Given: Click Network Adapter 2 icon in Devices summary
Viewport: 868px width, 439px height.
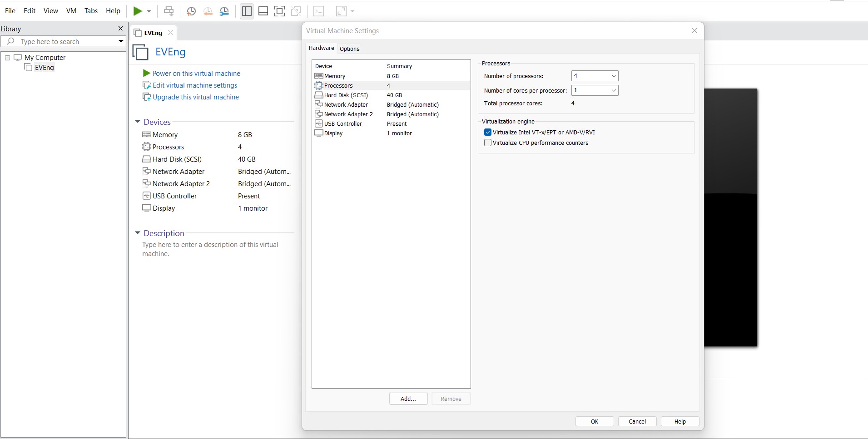Looking at the screenshot, I should click(147, 183).
